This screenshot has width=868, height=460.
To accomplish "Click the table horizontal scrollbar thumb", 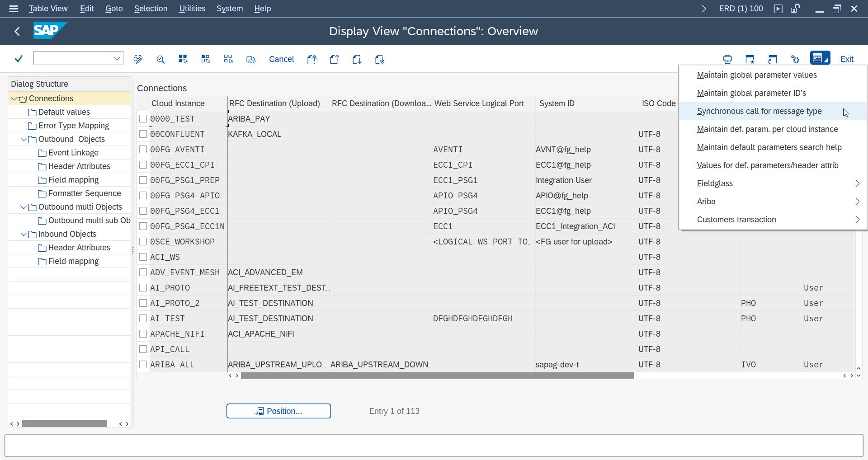I will coord(437,376).
